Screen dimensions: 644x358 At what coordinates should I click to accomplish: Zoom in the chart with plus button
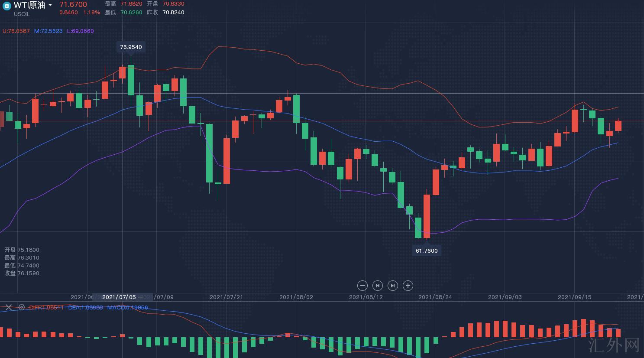[408, 286]
